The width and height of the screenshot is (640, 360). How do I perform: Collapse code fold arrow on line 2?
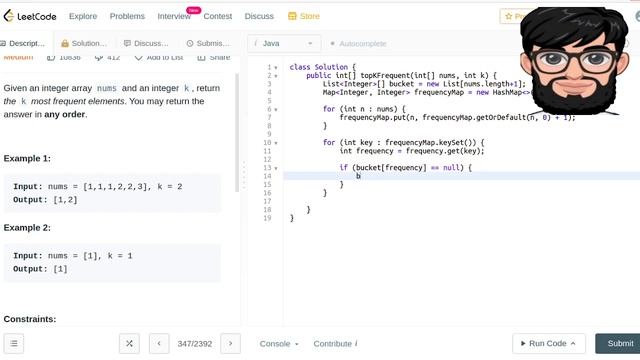[x=276, y=76]
